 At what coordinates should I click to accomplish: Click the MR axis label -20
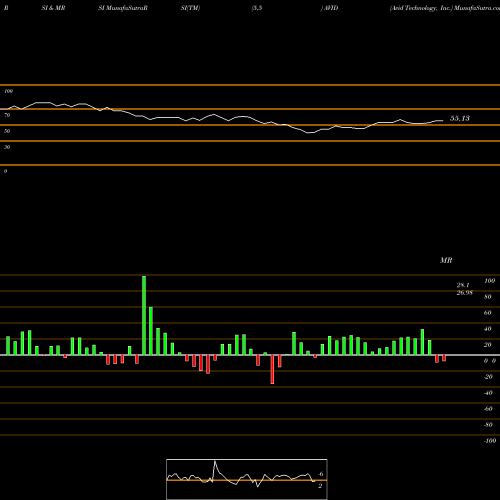click(488, 377)
